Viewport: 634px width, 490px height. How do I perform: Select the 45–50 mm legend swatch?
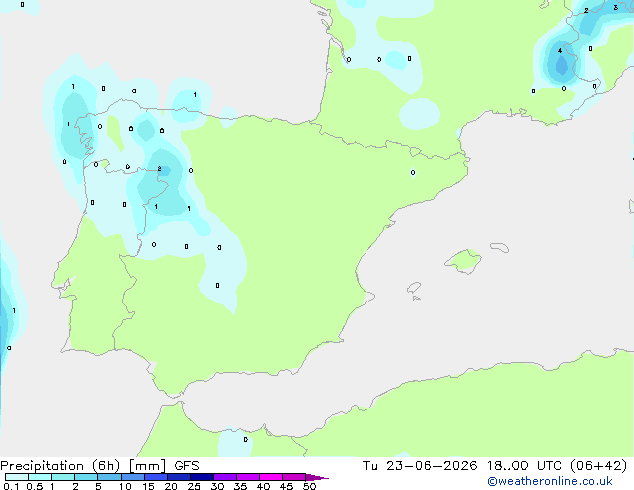coord(294,477)
